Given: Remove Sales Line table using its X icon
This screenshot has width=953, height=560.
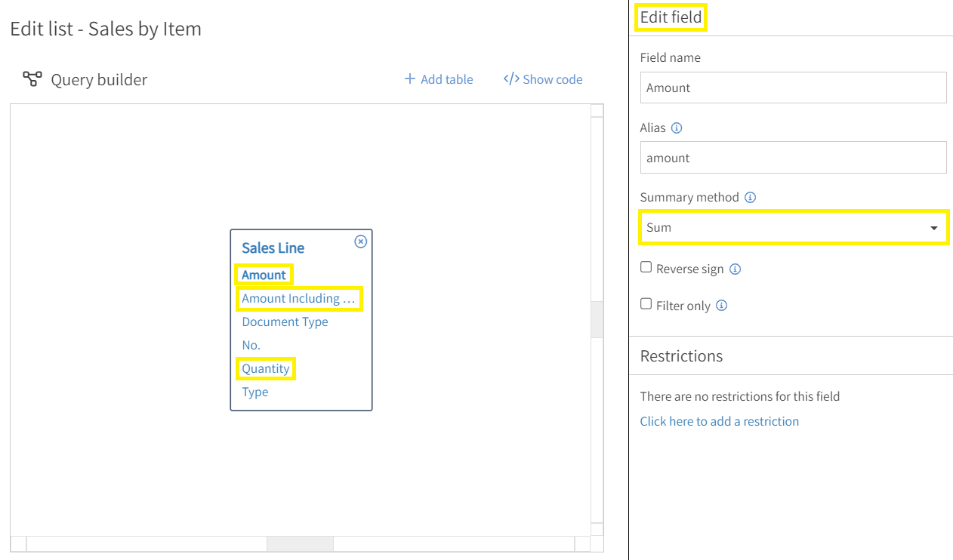Looking at the screenshot, I should [x=360, y=242].
